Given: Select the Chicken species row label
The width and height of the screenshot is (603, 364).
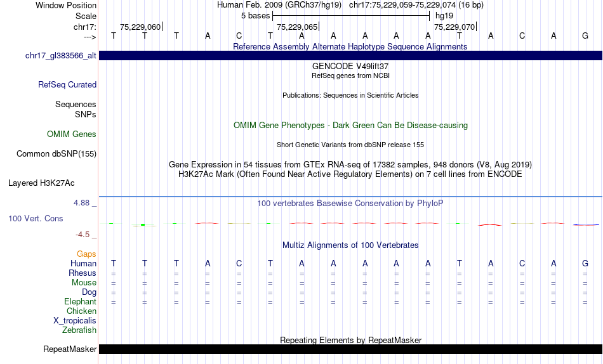Looking at the screenshot, I should (81, 311).
